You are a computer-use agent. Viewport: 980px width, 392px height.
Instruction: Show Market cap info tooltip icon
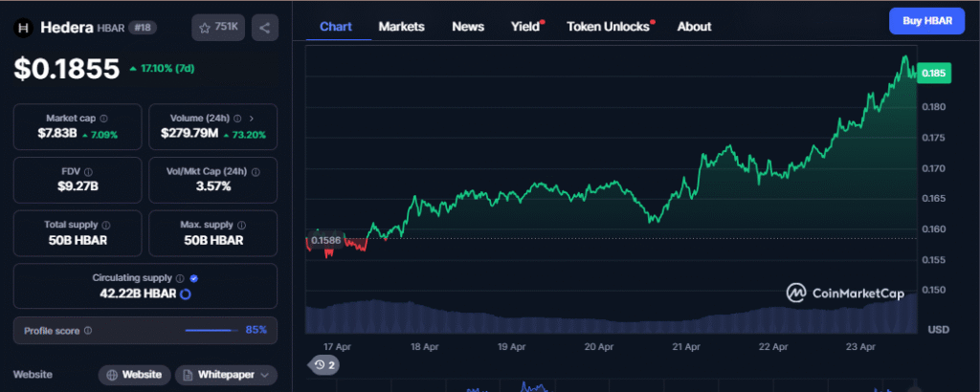[103, 118]
